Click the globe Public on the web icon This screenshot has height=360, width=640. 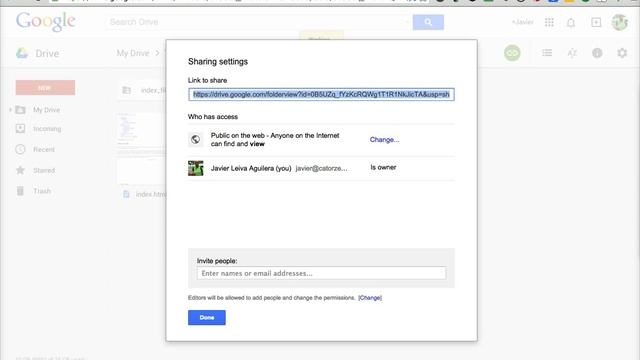click(195, 140)
